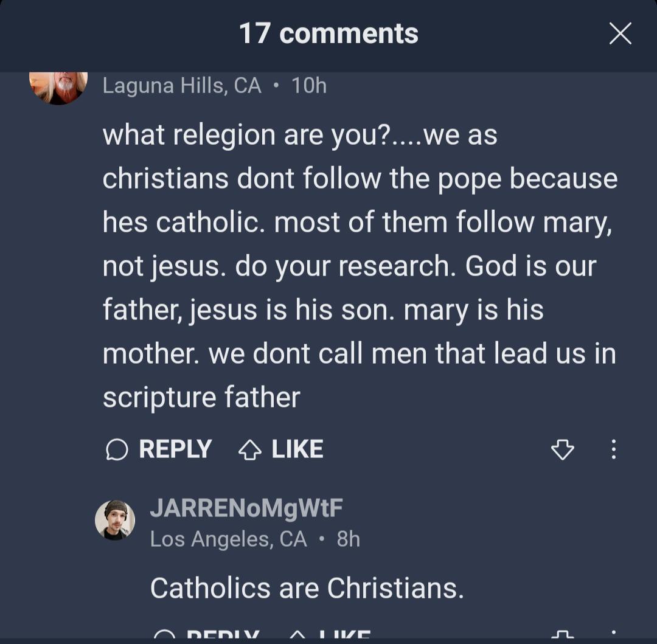Tap the REPLY label under first comment
The image size is (657, 644).
(175, 449)
